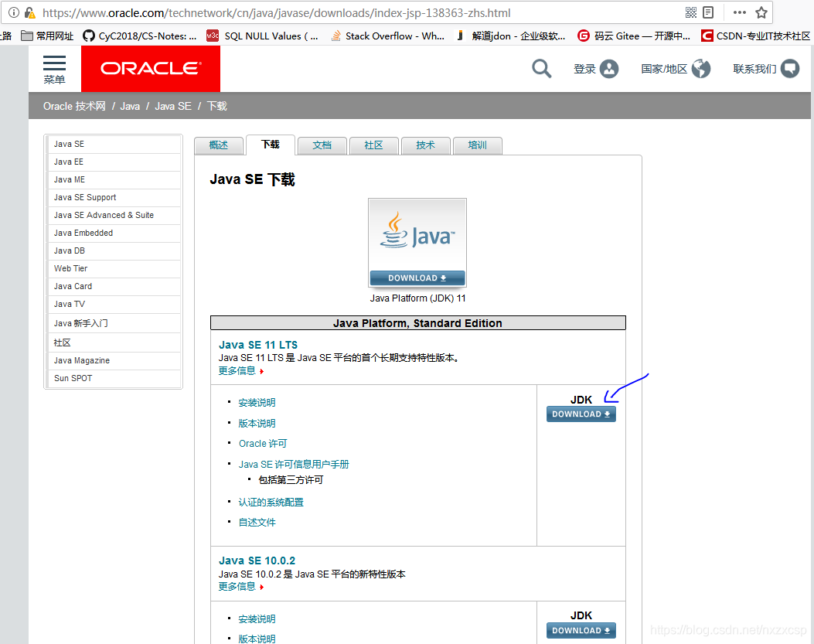This screenshot has height=644, width=814.
Task: Open the site search magnifier icon
Action: (541, 69)
